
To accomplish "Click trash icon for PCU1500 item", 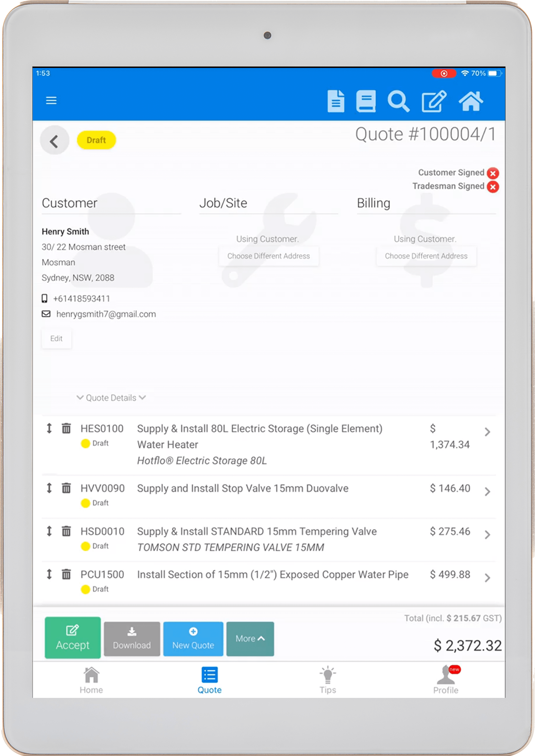I will (66, 574).
